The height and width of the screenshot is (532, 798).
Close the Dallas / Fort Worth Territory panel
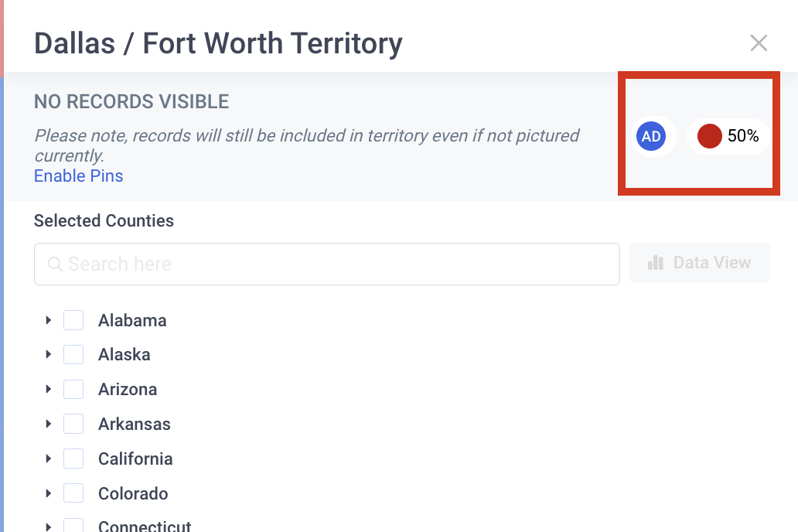(x=759, y=43)
